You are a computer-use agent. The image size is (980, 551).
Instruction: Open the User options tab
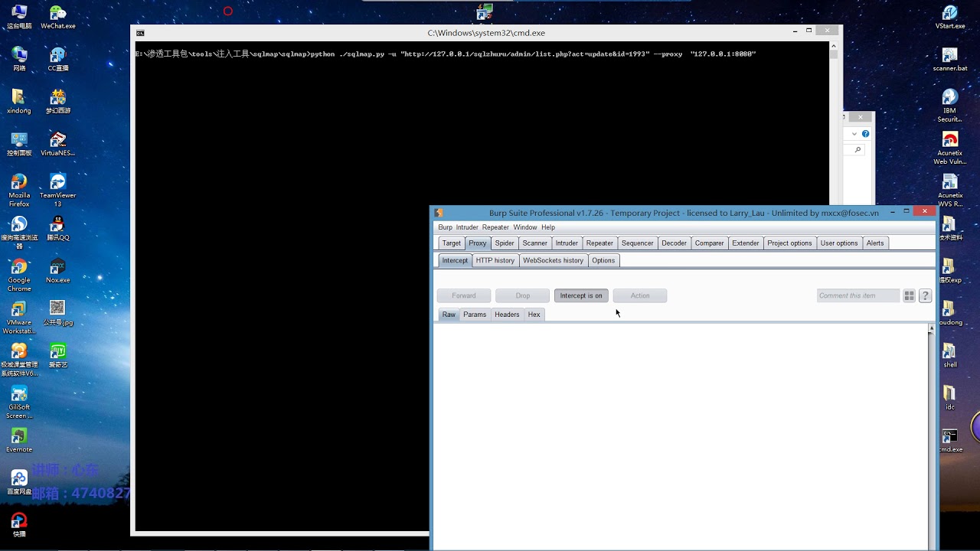point(839,243)
